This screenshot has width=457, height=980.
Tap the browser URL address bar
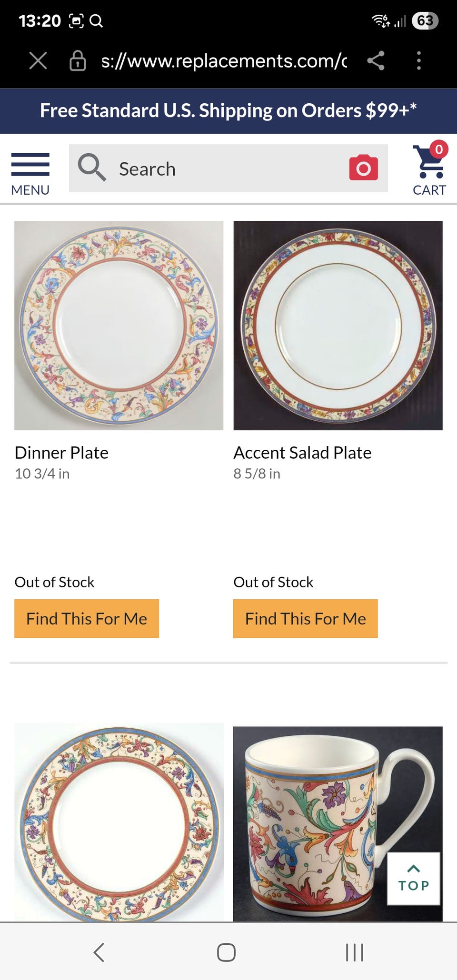224,61
